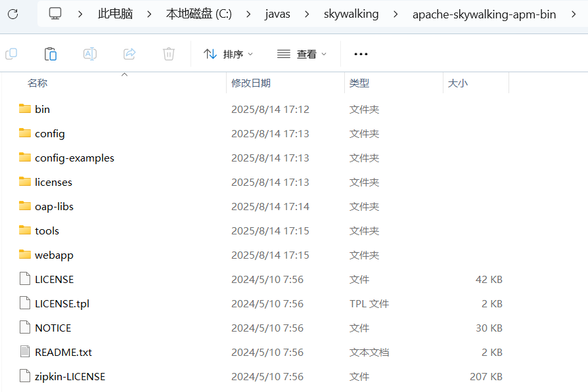This screenshot has height=392, width=588.
Task: Select the LICENSE file icon
Action: click(25, 279)
